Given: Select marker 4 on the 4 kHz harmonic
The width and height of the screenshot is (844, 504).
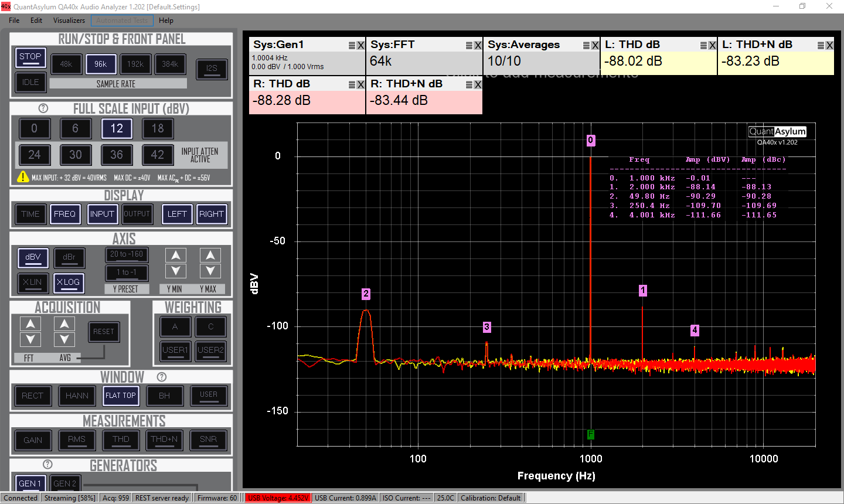Looking at the screenshot, I should [x=695, y=330].
